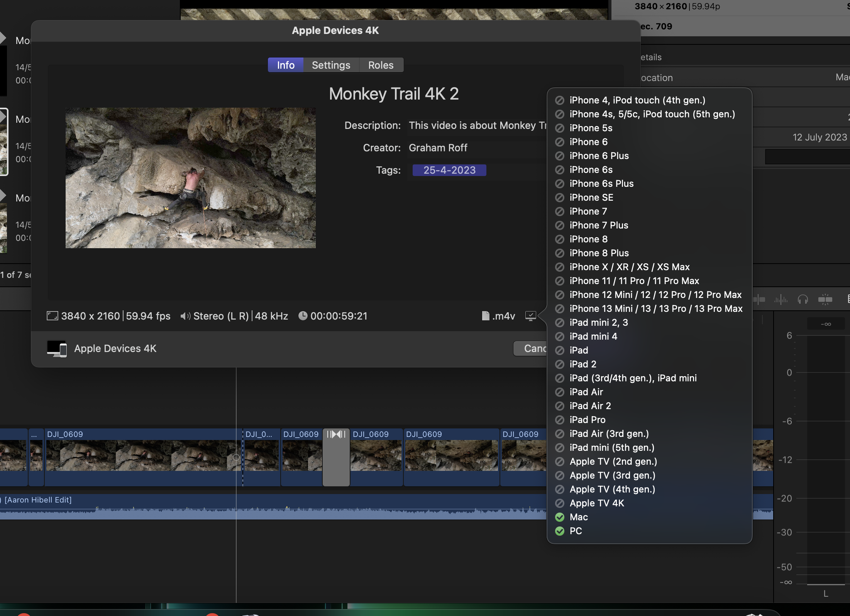
Task: Select the Info tab button
Action: (286, 65)
